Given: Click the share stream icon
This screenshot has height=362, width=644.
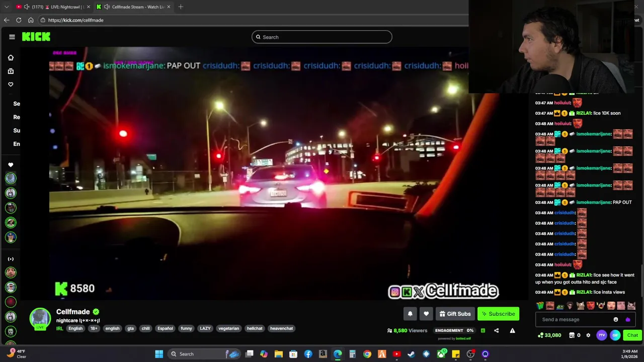Looking at the screenshot, I should pos(496,330).
